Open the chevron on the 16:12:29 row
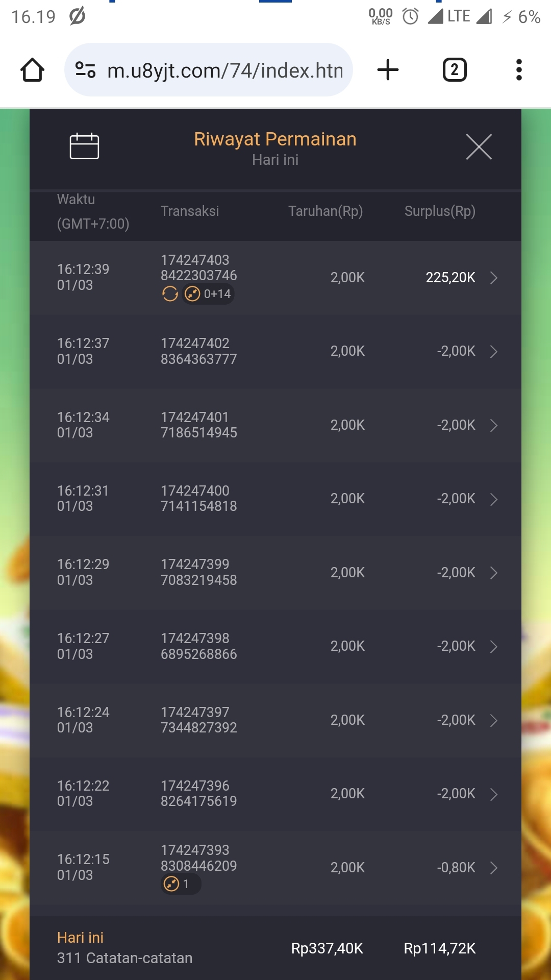 [493, 573]
